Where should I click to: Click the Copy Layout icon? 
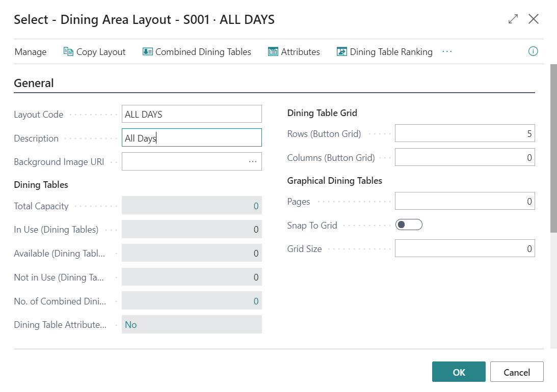[x=68, y=51]
